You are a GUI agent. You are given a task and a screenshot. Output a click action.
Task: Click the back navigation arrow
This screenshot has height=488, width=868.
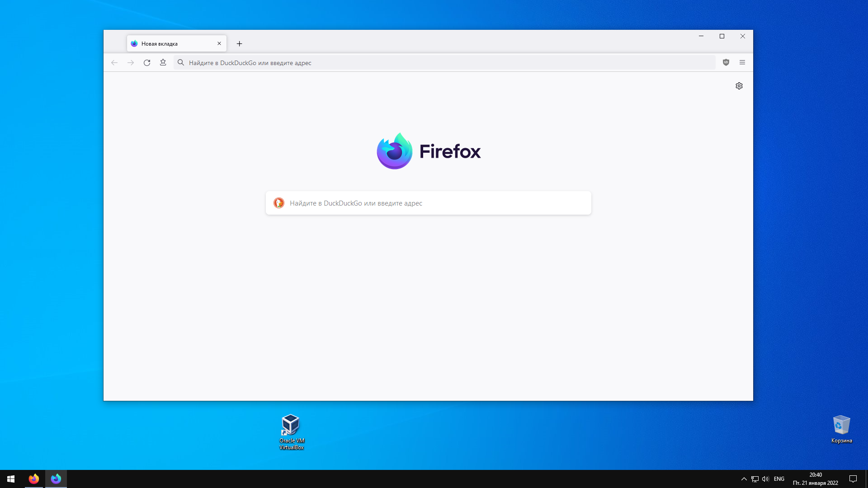pyautogui.click(x=114, y=63)
